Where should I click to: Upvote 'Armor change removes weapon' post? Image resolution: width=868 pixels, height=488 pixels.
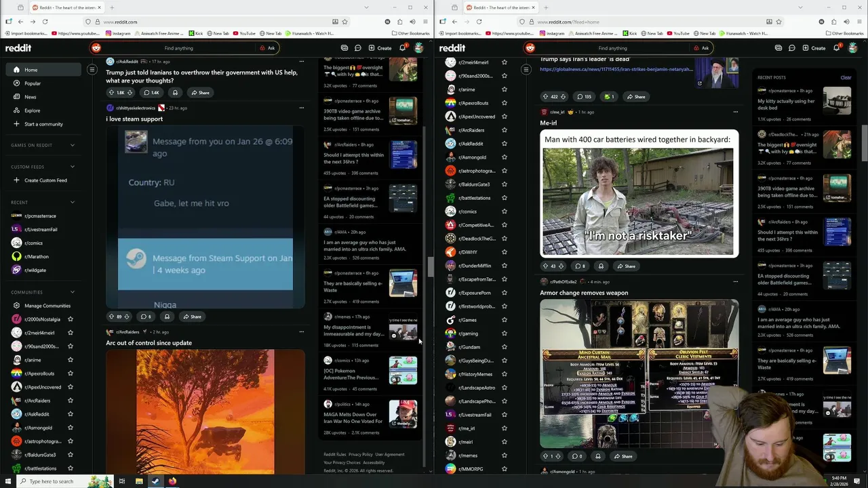pos(545,456)
